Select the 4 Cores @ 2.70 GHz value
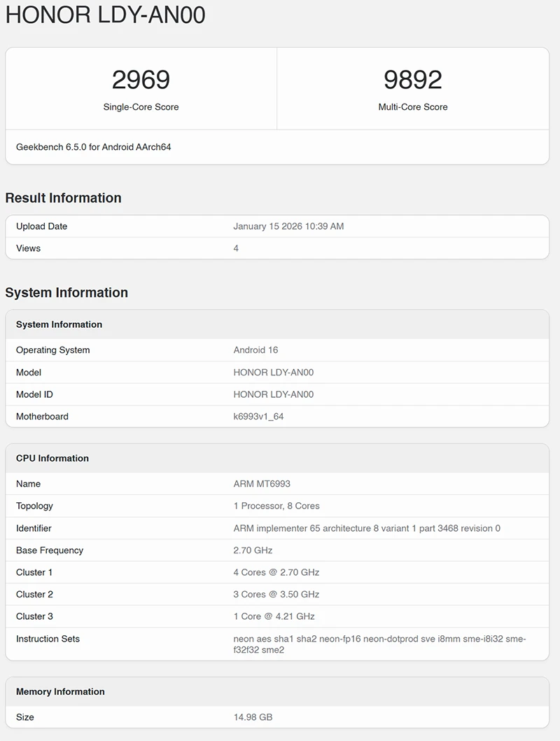This screenshot has width=560, height=741. pos(276,572)
